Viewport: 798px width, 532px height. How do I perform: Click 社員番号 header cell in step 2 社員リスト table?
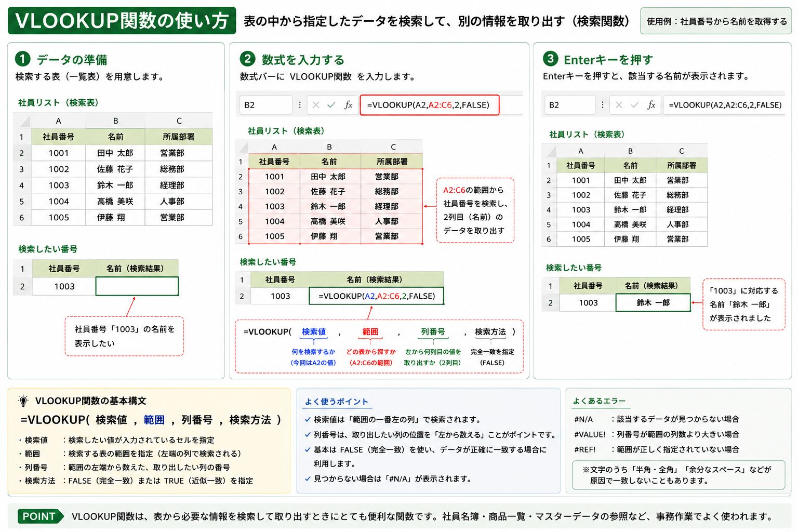(x=274, y=162)
